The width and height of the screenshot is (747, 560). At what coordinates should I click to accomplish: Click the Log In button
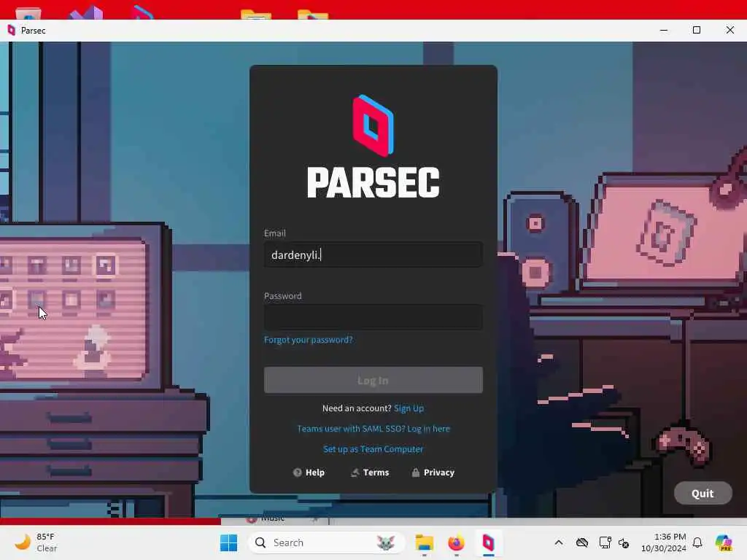point(373,380)
